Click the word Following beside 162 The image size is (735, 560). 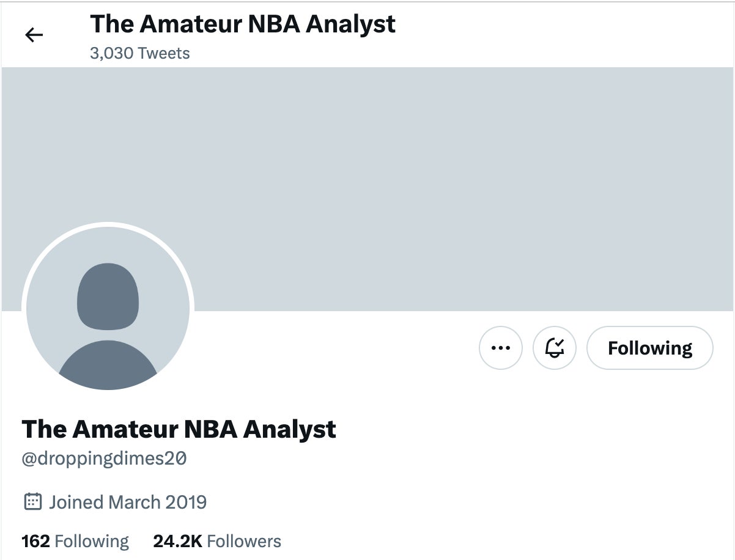click(x=92, y=541)
